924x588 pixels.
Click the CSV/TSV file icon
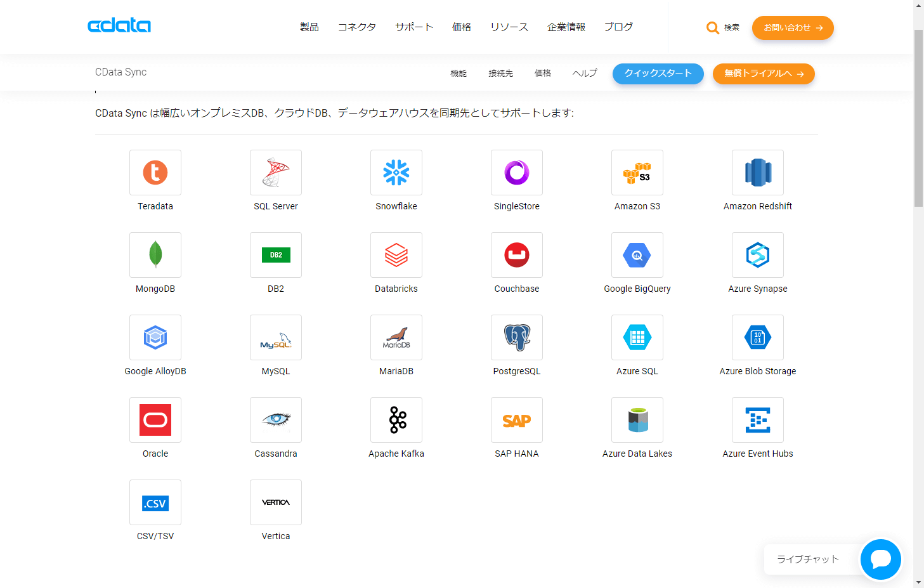pyautogui.click(x=155, y=502)
